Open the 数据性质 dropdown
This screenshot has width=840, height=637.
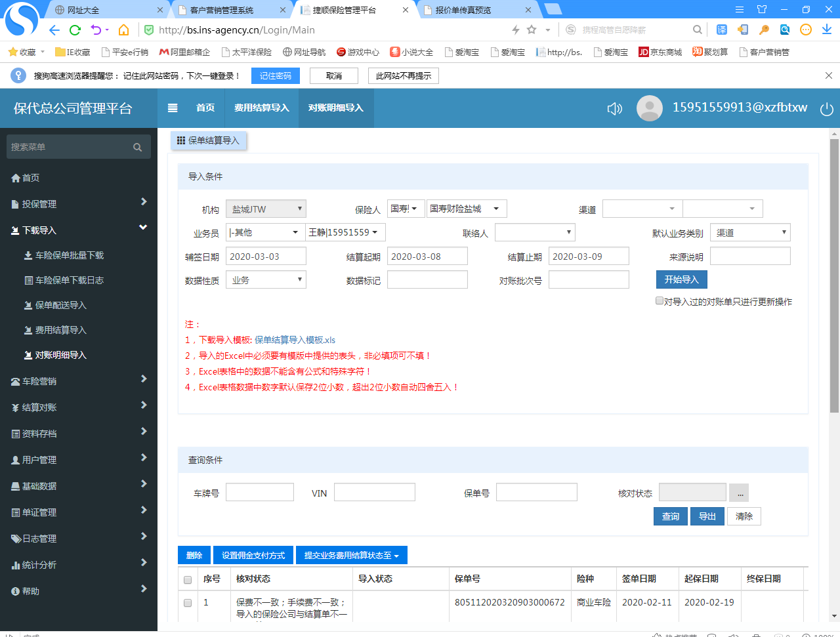266,280
